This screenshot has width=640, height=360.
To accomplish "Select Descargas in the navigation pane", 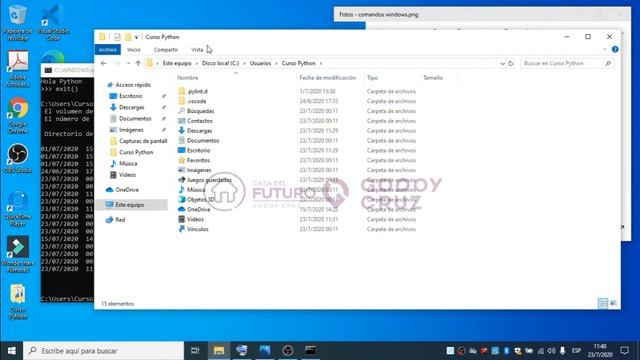I will [x=131, y=107].
